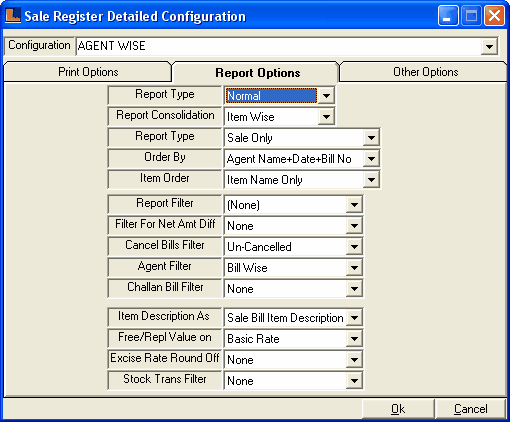Click the Cancel button

(470, 409)
